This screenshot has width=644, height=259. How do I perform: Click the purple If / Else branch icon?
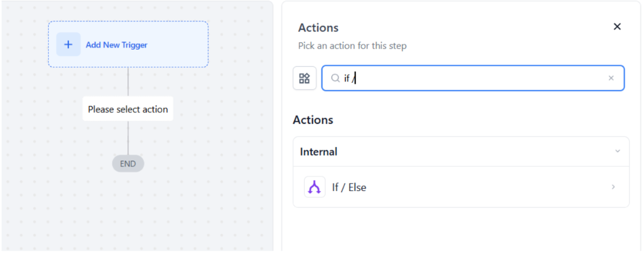[x=315, y=187]
